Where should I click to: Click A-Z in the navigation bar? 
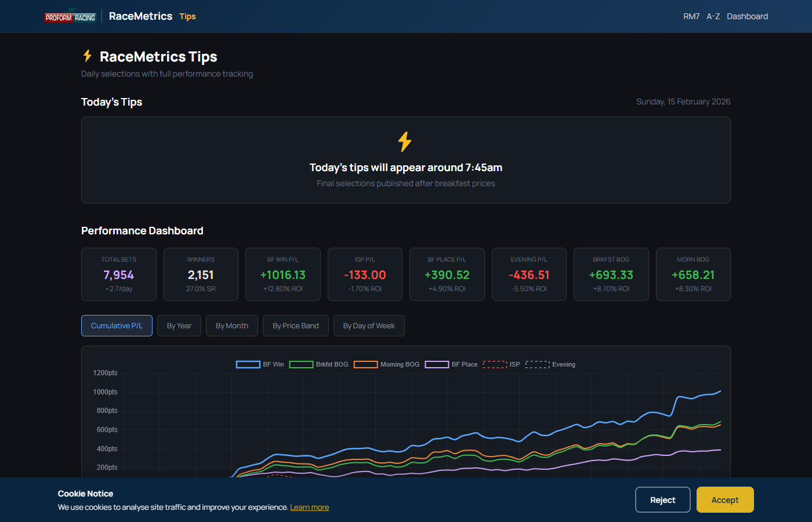(x=713, y=16)
